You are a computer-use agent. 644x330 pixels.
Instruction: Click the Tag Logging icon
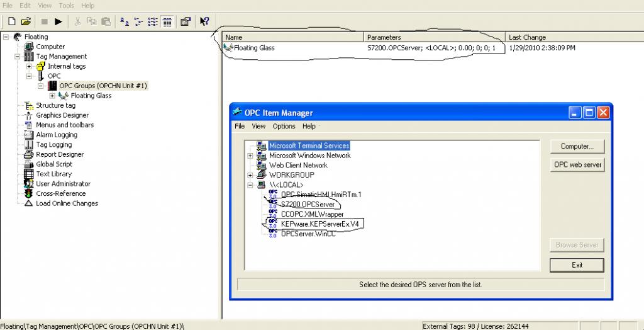(29, 144)
